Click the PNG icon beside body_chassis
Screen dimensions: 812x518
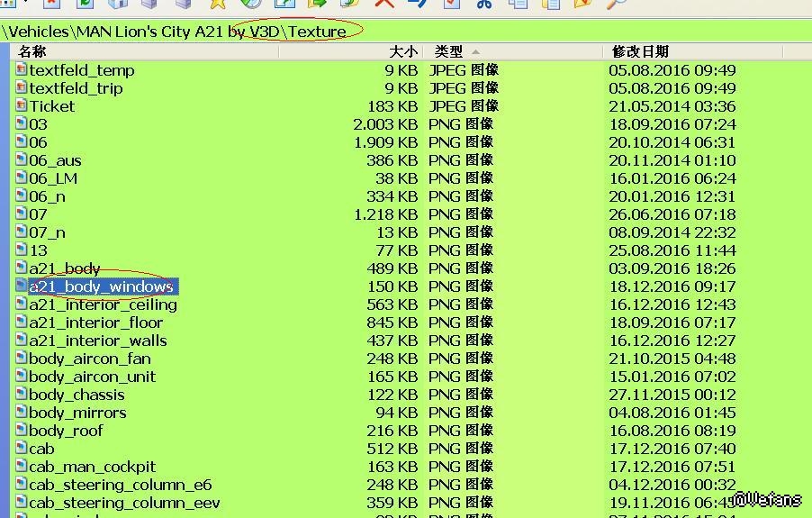click(x=22, y=394)
